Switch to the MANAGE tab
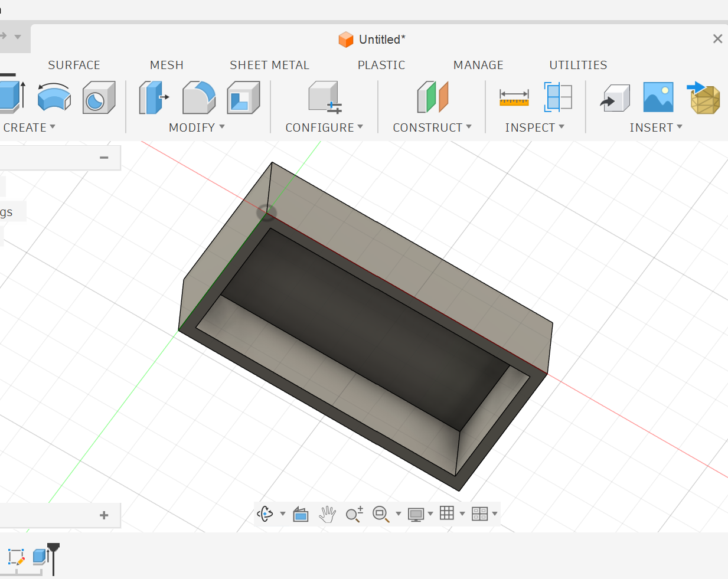The width and height of the screenshot is (728, 579). click(478, 65)
